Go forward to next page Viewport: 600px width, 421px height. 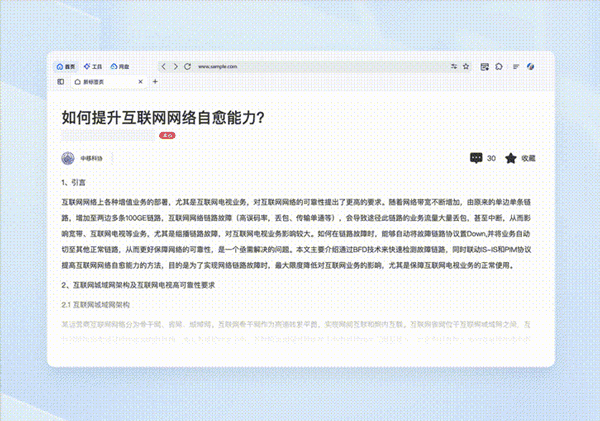tap(175, 66)
